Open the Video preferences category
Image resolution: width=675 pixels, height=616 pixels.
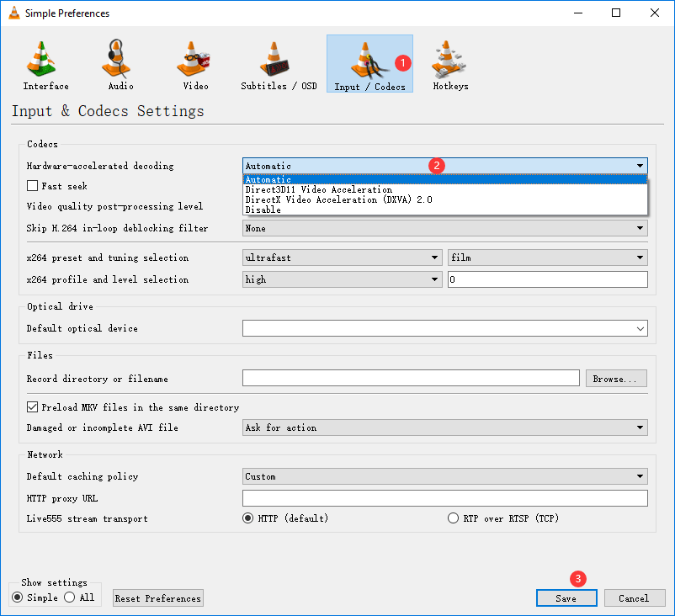pos(195,65)
